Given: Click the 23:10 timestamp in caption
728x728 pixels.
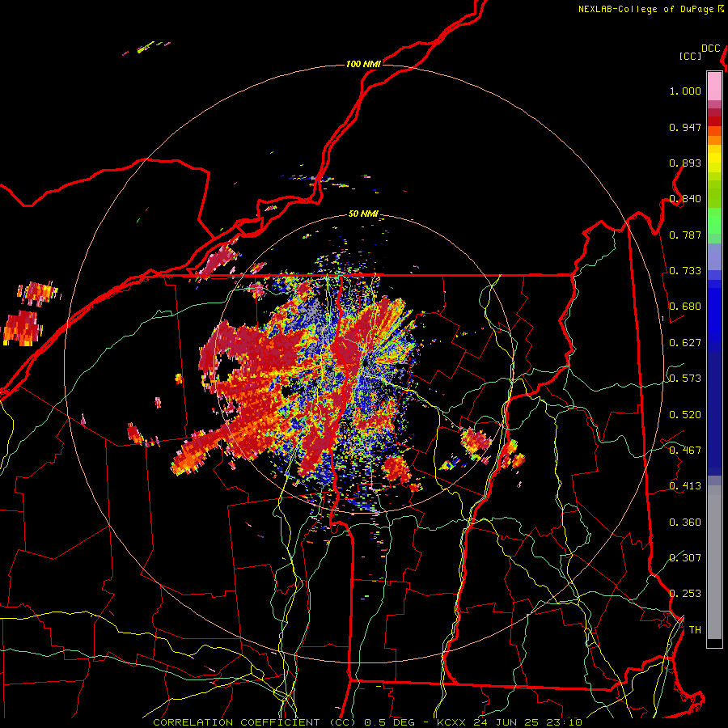Looking at the screenshot, I should pos(564,722).
